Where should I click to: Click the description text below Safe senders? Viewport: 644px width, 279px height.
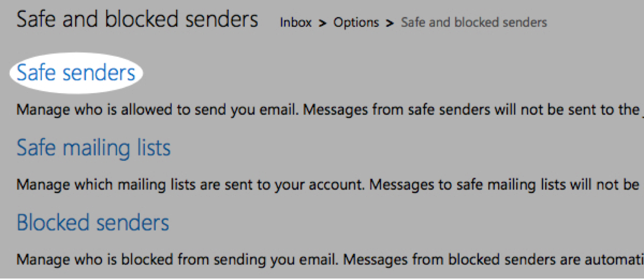click(330, 110)
